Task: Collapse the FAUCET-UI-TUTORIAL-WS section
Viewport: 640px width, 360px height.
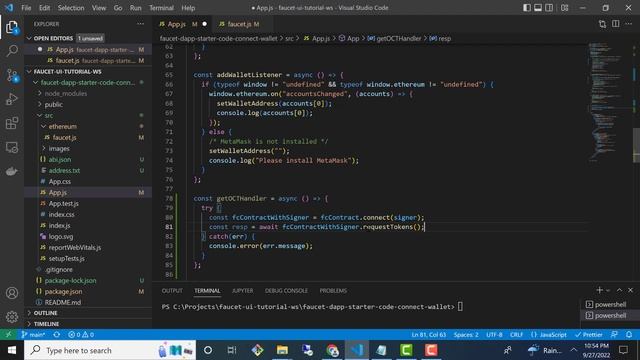Action: [29, 71]
